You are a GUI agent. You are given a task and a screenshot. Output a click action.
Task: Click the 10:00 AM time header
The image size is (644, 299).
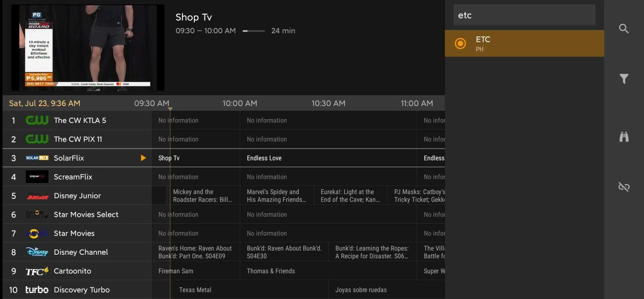[240, 103]
